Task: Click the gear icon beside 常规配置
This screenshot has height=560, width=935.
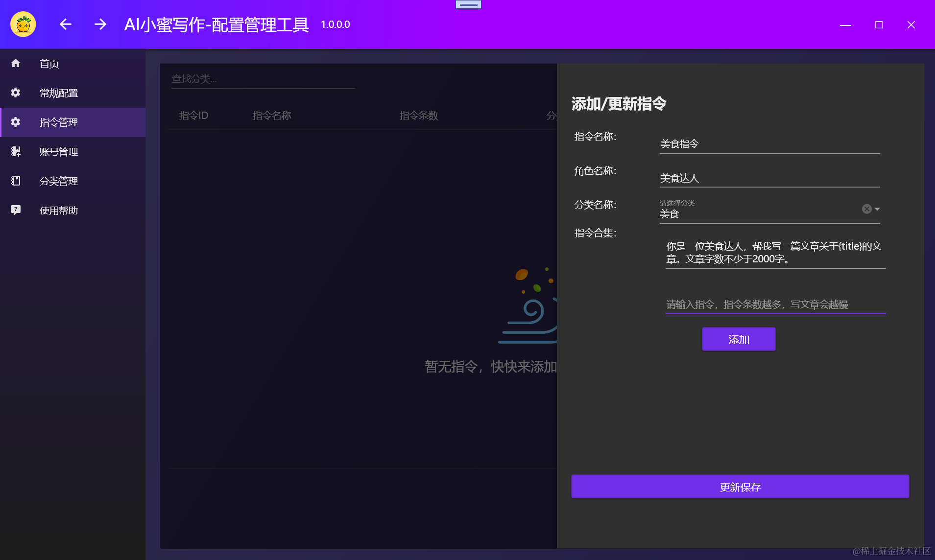Action: [x=16, y=93]
